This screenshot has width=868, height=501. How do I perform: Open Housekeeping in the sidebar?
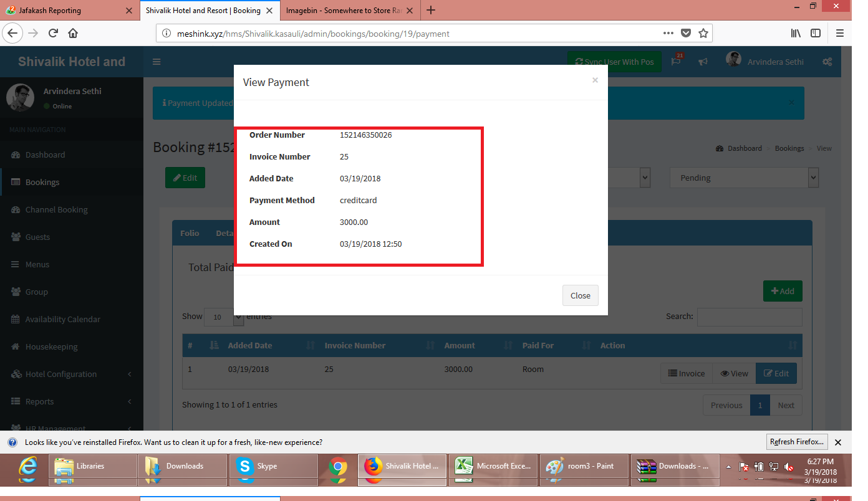[72, 346]
